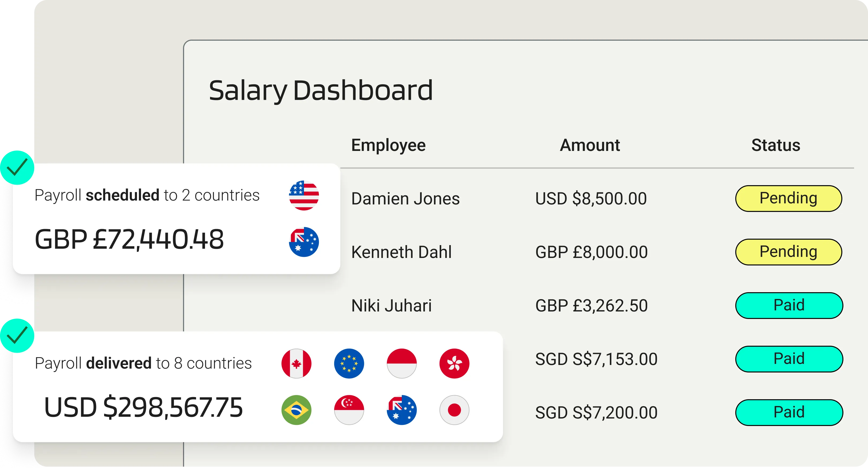Image resolution: width=868 pixels, height=468 pixels.
Task: Sort by the Amount column header
Action: click(x=590, y=145)
